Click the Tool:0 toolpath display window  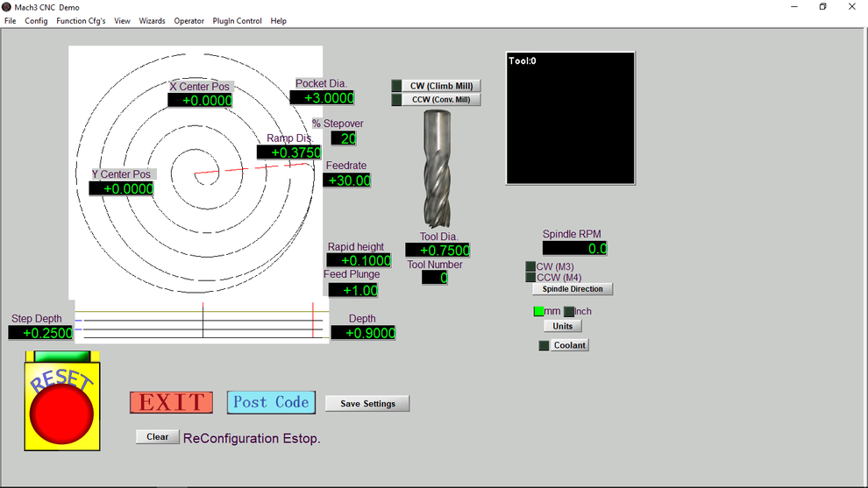tap(570, 118)
